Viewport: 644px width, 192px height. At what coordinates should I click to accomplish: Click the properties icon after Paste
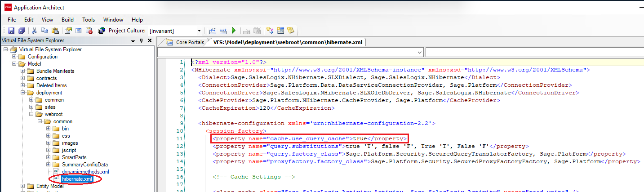click(x=68, y=31)
